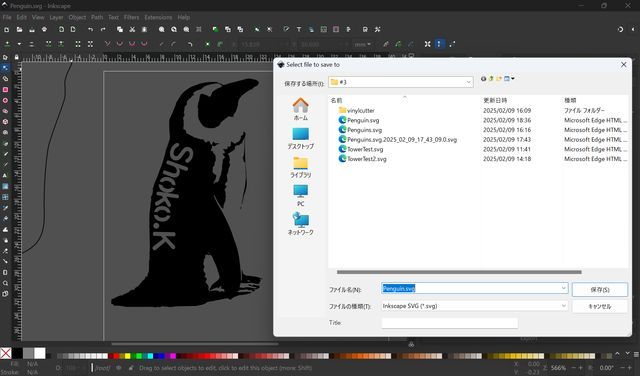640x376 pixels.
Task: Click the Undo arrow icon
Action: 90,29
